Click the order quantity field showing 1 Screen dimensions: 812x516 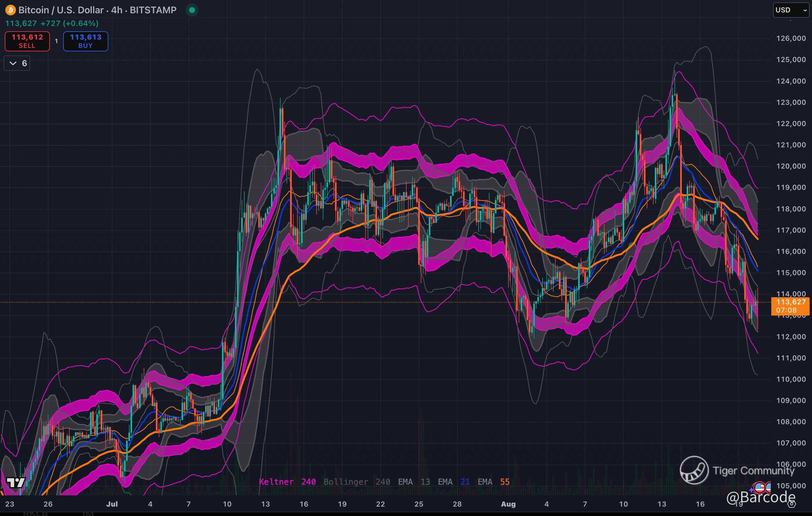56,41
